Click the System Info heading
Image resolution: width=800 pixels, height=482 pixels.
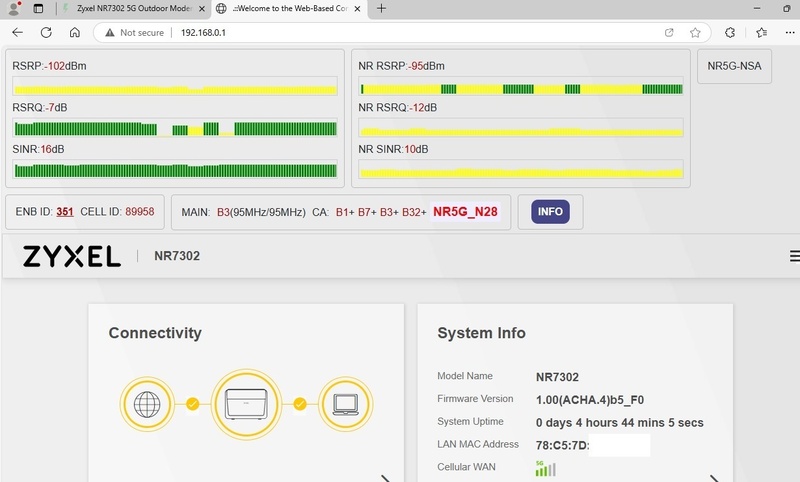[481, 333]
